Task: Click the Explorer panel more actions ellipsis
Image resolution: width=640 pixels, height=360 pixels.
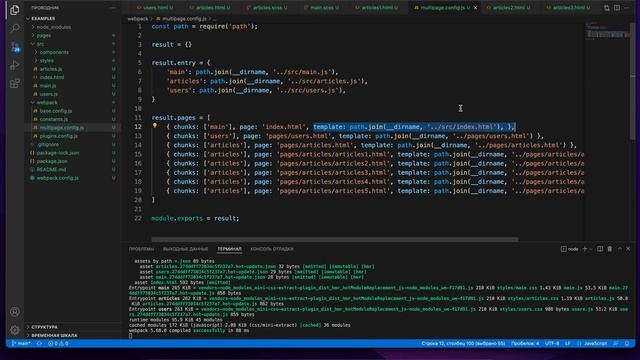Action: point(113,8)
